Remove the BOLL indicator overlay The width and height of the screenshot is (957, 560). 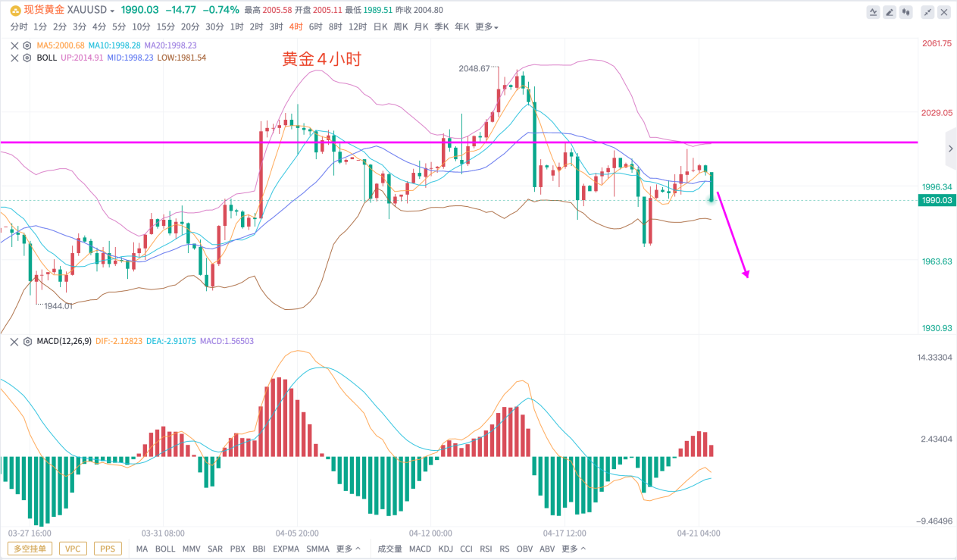click(x=14, y=58)
